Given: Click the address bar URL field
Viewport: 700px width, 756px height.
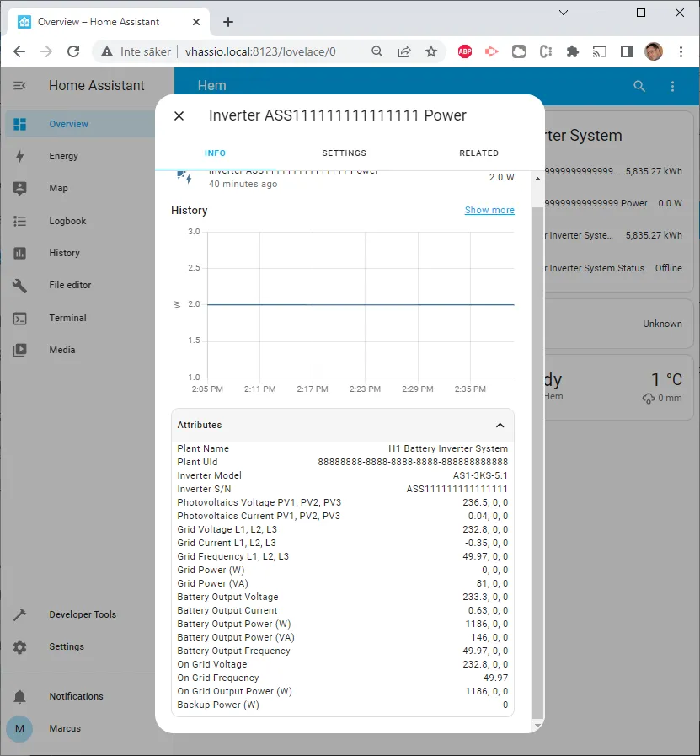Looking at the screenshot, I should click(x=260, y=51).
